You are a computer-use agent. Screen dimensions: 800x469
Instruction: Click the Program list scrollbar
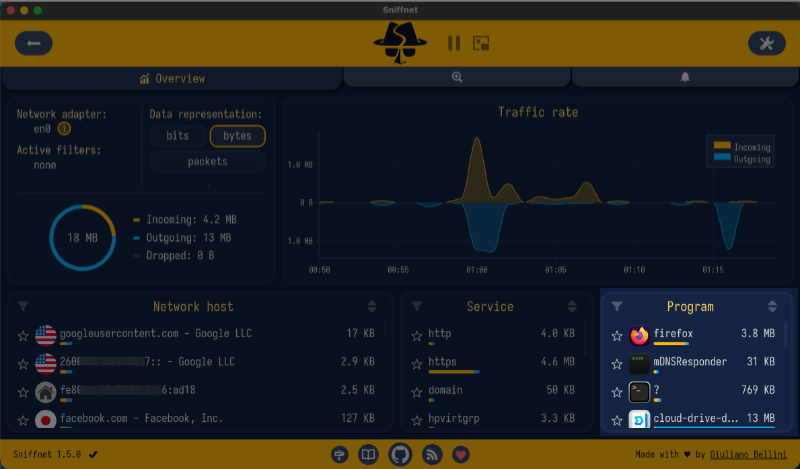786,334
